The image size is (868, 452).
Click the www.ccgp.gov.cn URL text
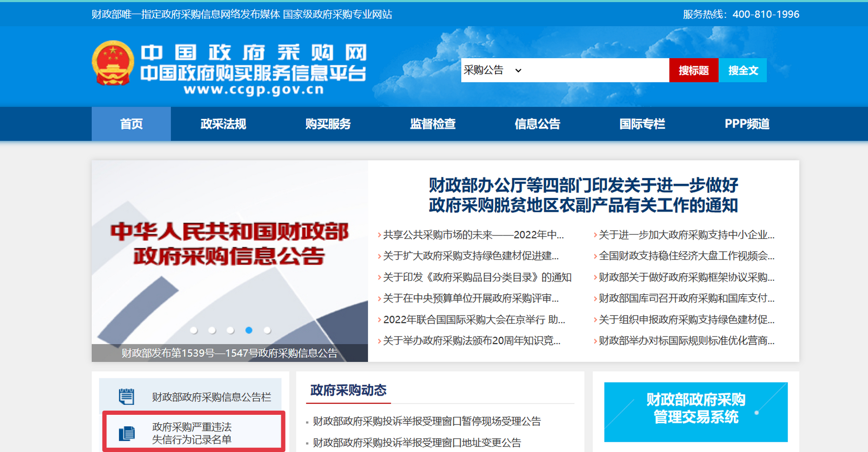point(253,90)
